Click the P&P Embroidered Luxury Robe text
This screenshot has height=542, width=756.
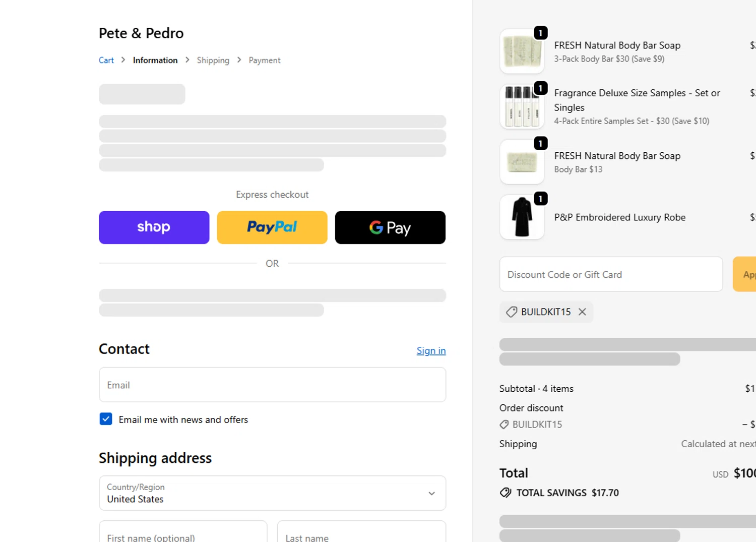pyautogui.click(x=620, y=217)
